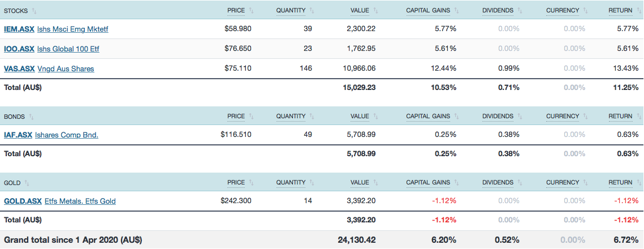The image size is (644, 249).
Task: Follow the Ishares Comp Bnd. name link
Action: click(67, 135)
